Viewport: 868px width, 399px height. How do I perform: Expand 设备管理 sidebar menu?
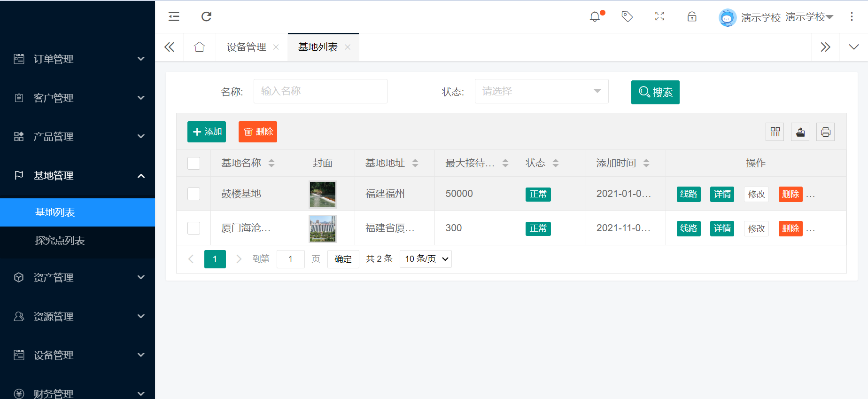point(77,355)
